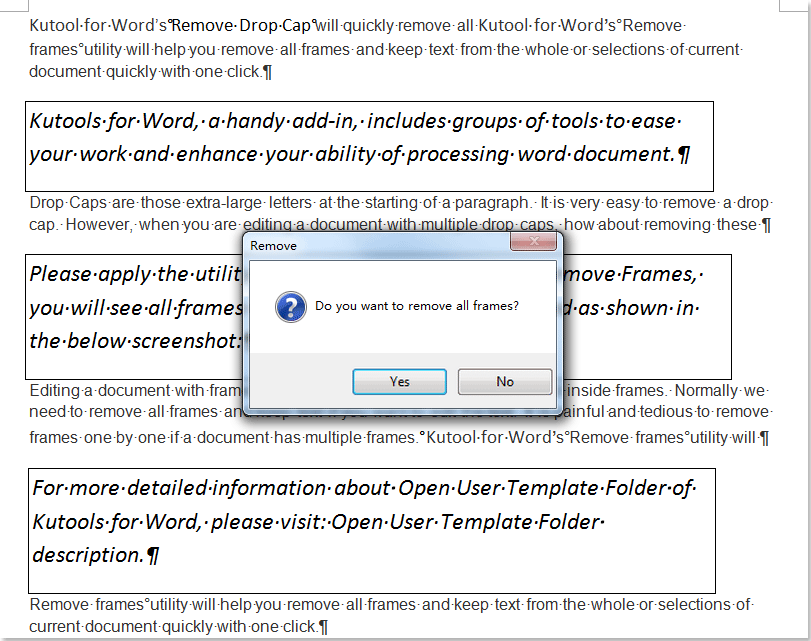Click Yes to remove all frames
The width and height of the screenshot is (811, 641).
coord(399,381)
